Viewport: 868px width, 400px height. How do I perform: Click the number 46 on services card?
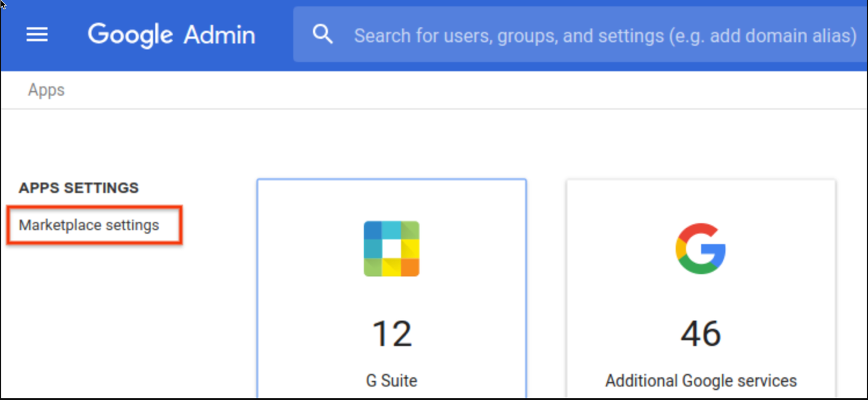click(701, 333)
